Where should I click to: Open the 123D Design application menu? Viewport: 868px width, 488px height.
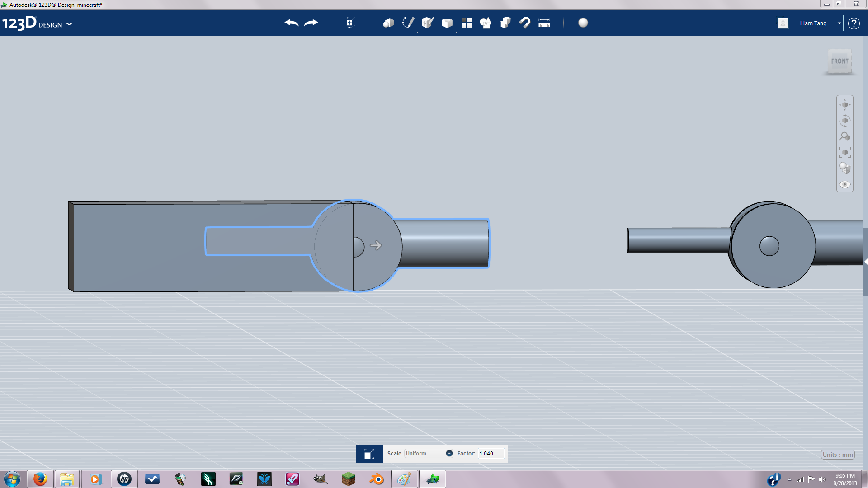pos(37,23)
